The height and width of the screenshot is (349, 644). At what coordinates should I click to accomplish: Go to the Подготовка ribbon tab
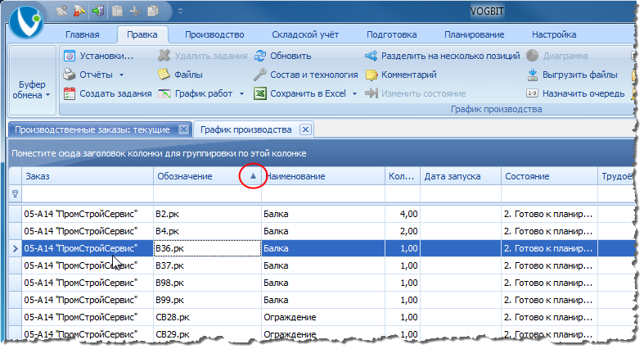coord(391,34)
